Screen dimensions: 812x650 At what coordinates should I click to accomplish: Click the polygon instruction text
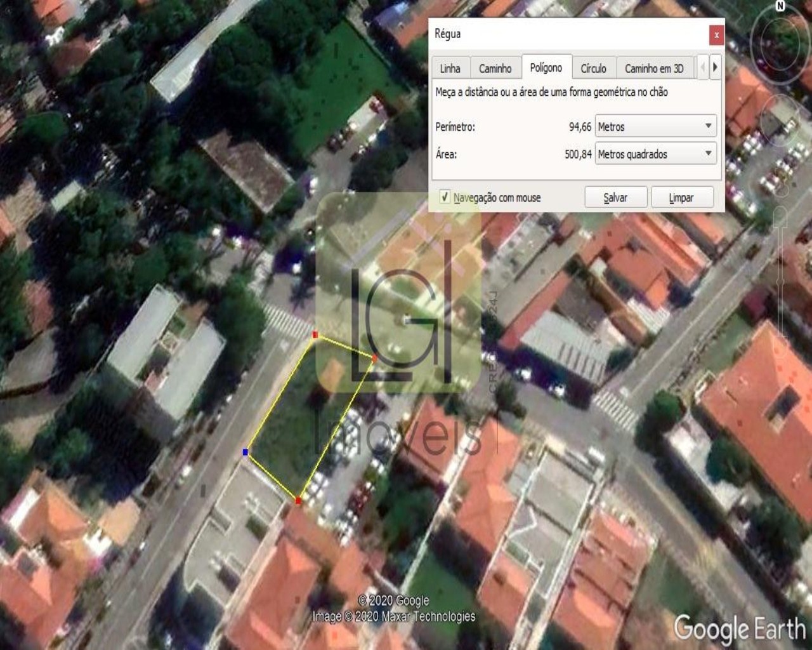point(551,92)
